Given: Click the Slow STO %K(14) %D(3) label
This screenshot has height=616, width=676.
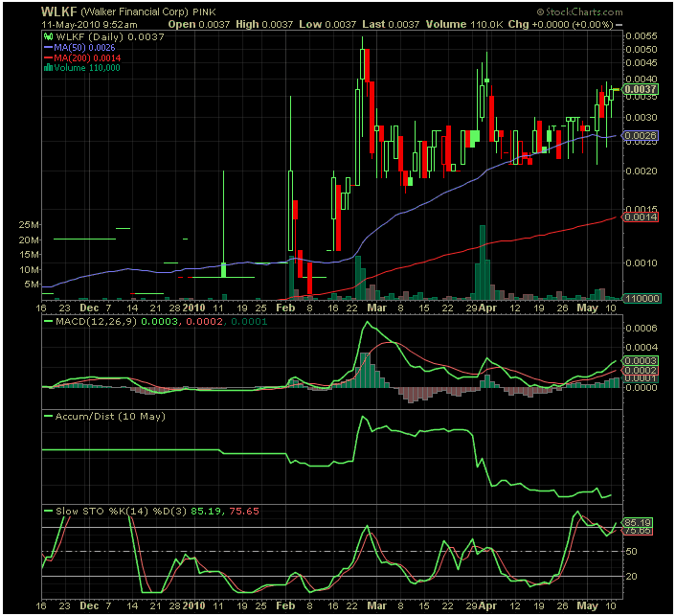Looking at the screenshot, I should [x=122, y=512].
